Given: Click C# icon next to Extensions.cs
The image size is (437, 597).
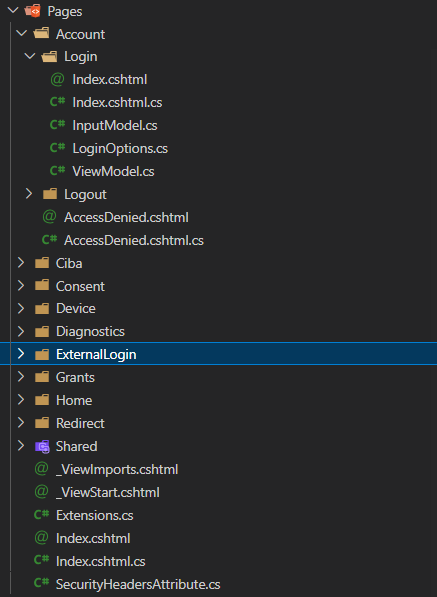Looking at the screenshot, I should [41, 515].
